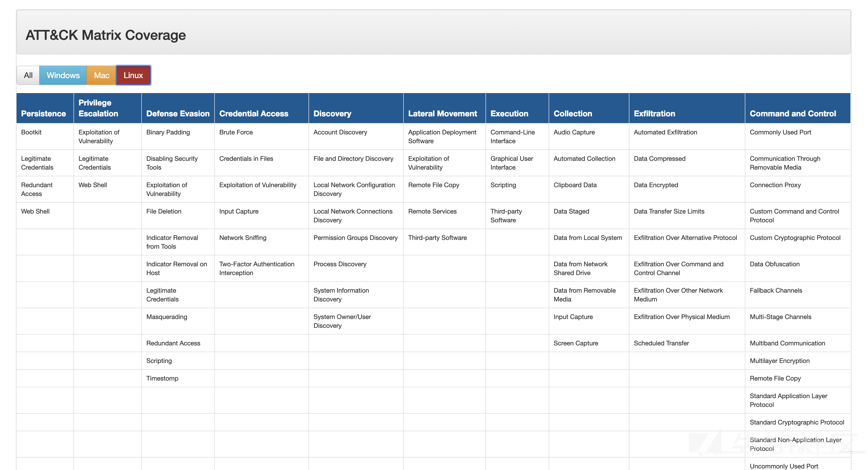868x470 pixels.
Task: Open the Process Discovery technique
Action: (340, 264)
